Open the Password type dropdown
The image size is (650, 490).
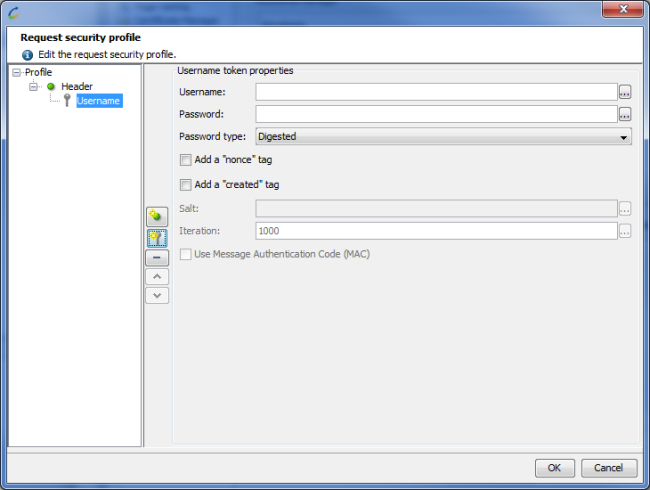[443, 137]
